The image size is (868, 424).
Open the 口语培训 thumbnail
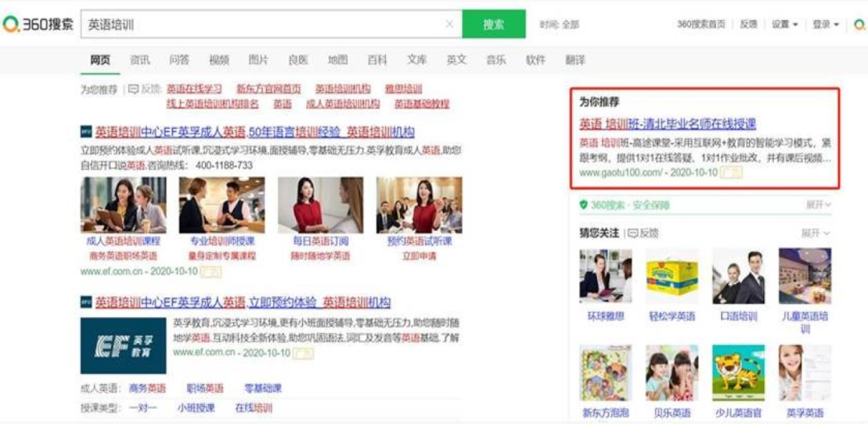(739, 275)
